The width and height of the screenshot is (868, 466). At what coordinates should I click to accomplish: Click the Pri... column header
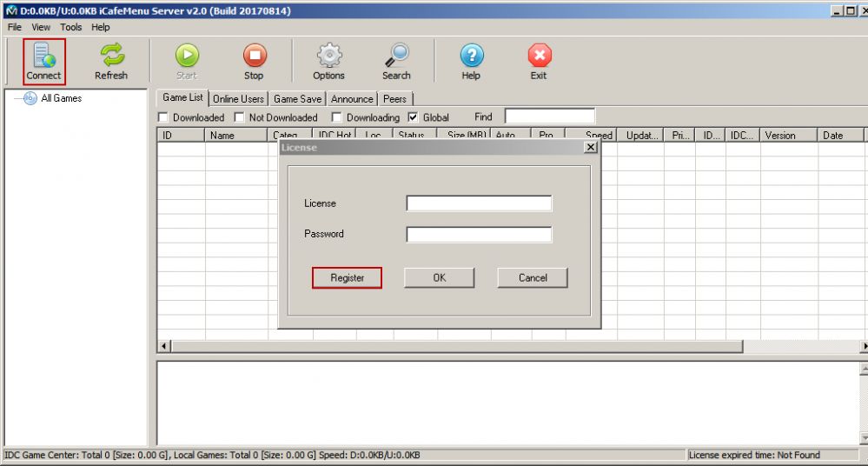pos(679,136)
